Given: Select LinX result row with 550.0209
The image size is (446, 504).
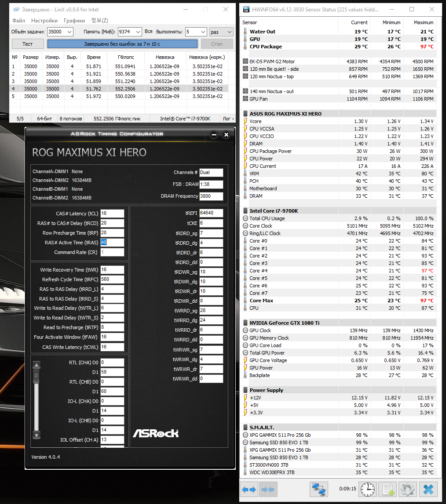Looking at the screenshot, I should tap(119, 96).
